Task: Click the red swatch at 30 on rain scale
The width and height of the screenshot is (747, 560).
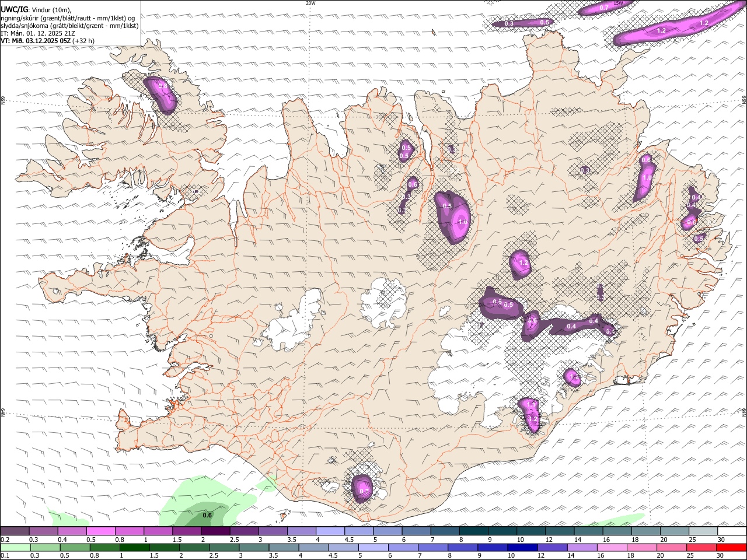Action: point(732,547)
